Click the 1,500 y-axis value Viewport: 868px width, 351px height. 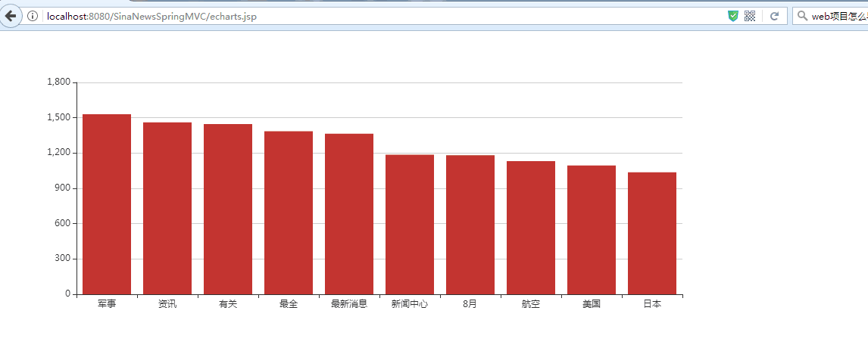[x=59, y=117]
